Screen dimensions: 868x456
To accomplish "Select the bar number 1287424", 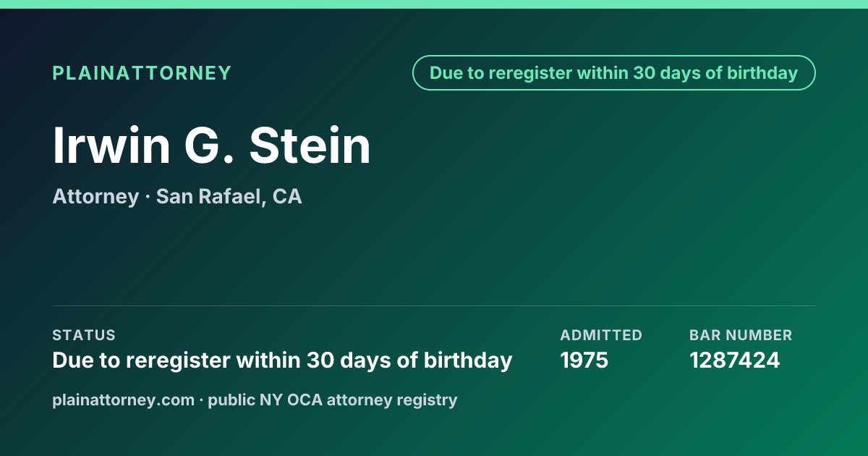I will (735, 360).
